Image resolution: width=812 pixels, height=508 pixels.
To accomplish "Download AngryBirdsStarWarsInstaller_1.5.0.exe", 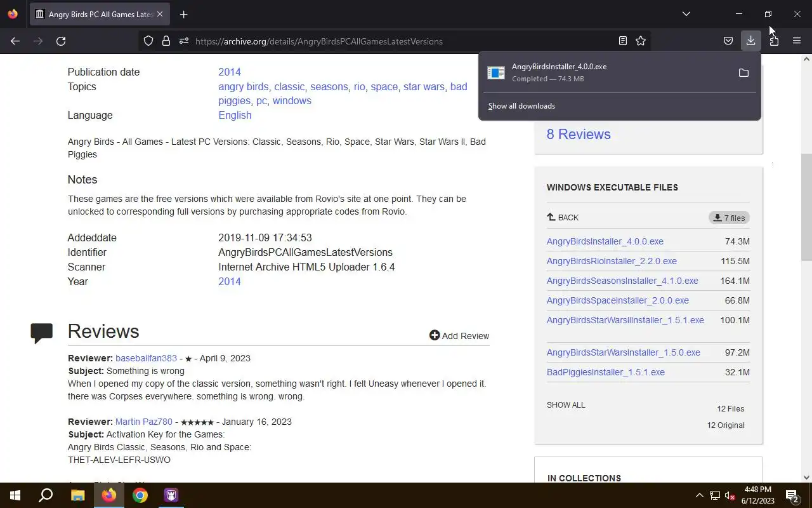I will pyautogui.click(x=624, y=352).
